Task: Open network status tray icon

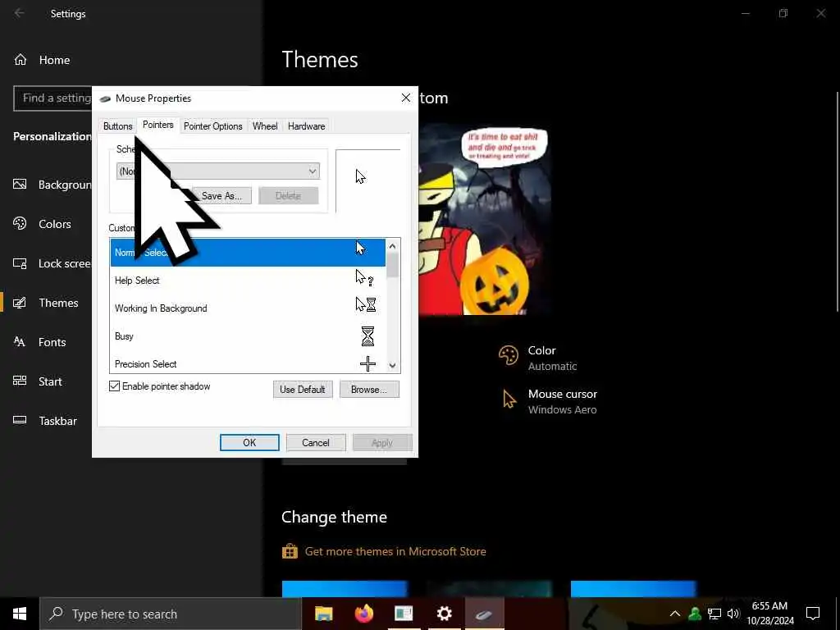Action: (714, 614)
